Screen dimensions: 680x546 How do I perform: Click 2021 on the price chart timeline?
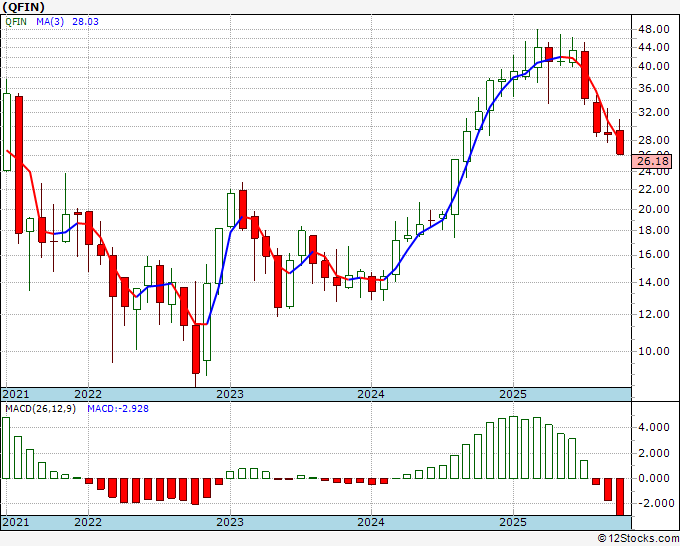point(16,394)
